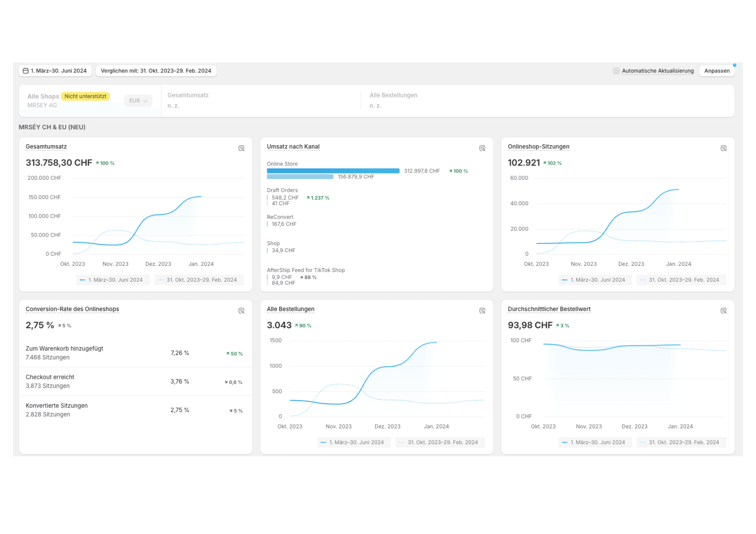Open the explore icon on Alle Bestellungen card

click(483, 310)
